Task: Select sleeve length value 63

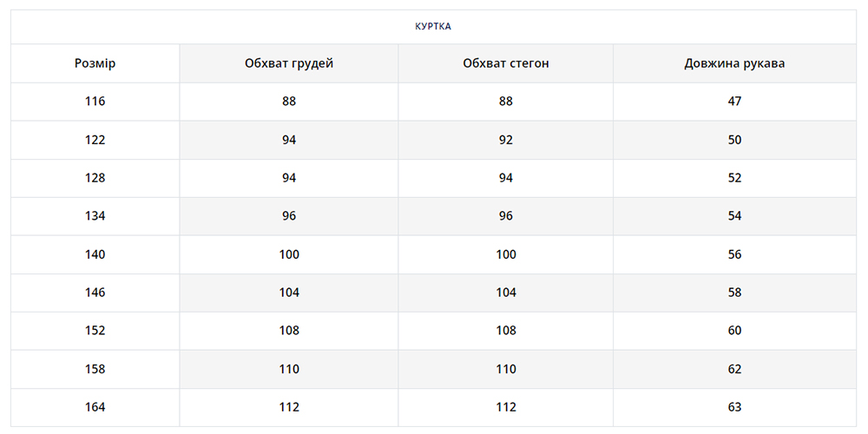Action: (x=734, y=407)
